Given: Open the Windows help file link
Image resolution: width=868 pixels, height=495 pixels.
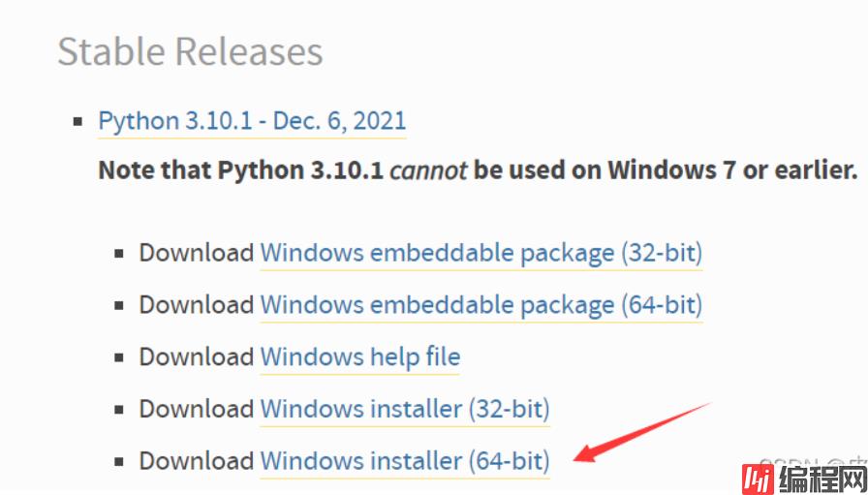Looking at the screenshot, I should [359, 357].
